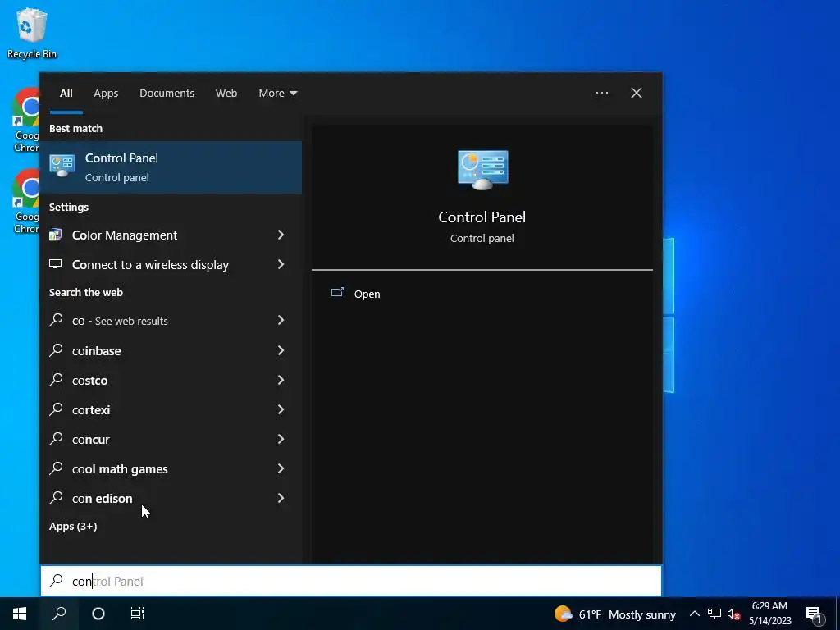Image resolution: width=840 pixels, height=630 pixels.
Task: Open the lower Google Chrome desktop shortcut
Action: click(x=27, y=201)
